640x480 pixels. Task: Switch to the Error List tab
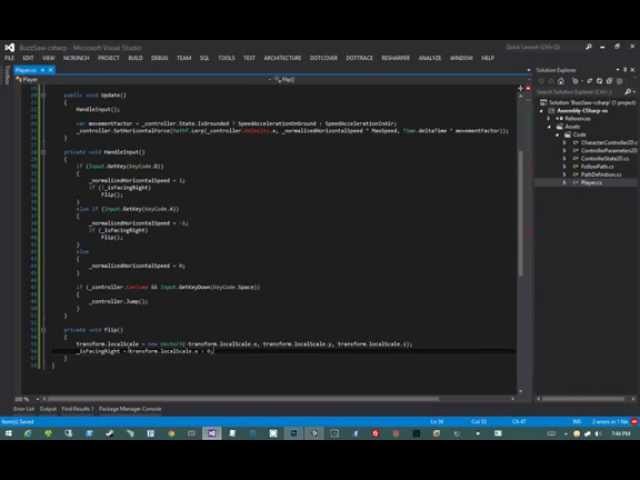click(x=24, y=409)
